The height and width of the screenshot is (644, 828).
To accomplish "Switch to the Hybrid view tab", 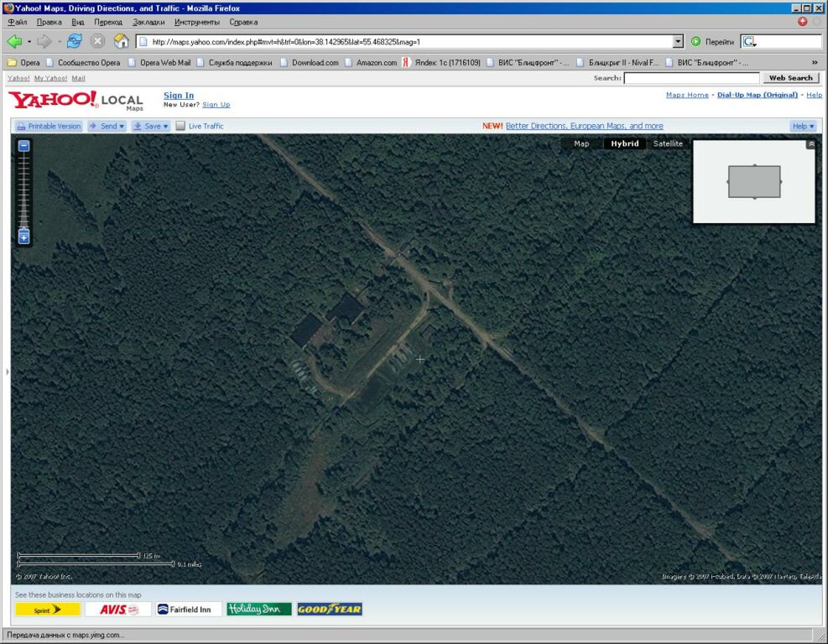I will pos(625,143).
